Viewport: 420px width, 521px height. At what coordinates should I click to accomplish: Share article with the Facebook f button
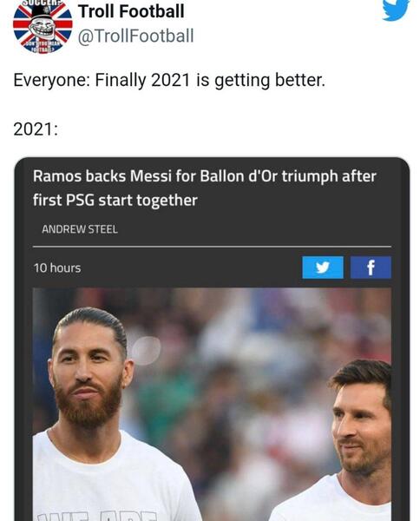tap(371, 267)
